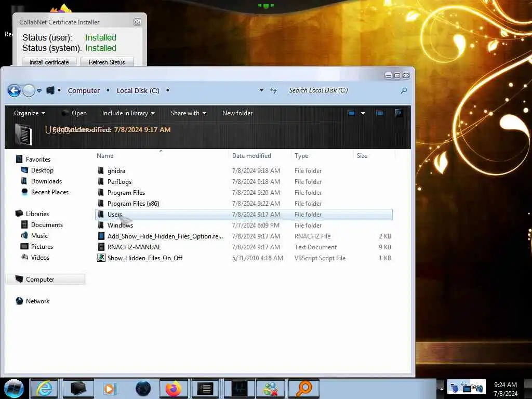Launch Internet Explorer from taskbar
532x399 pixels.
tap(44, 389)
